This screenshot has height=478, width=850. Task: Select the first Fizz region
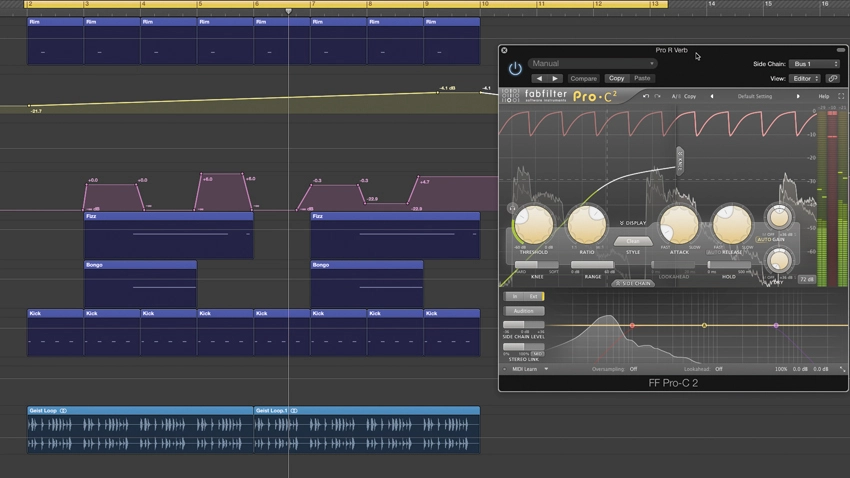[x=169, y=236]
